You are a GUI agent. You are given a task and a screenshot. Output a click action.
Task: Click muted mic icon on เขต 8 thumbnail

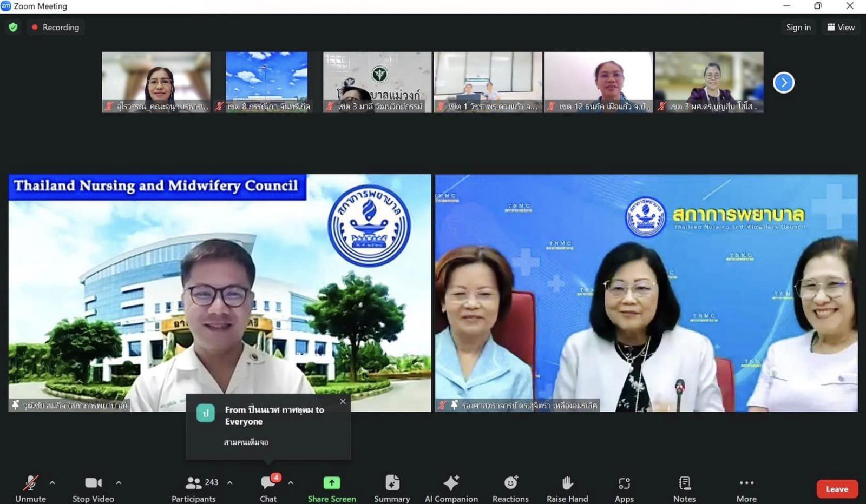tap(219, 106)
